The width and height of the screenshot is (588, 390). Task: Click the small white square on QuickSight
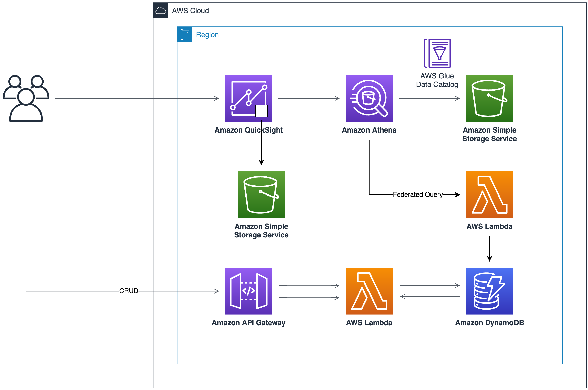[x=261, y=111]
